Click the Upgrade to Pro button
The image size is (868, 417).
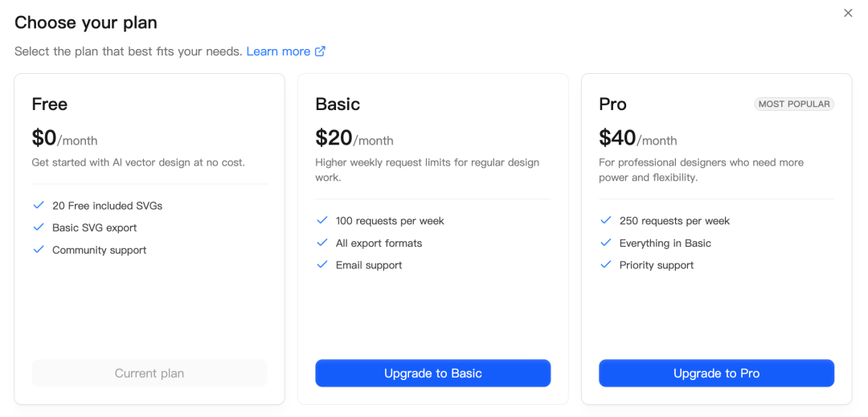(716, 373)
